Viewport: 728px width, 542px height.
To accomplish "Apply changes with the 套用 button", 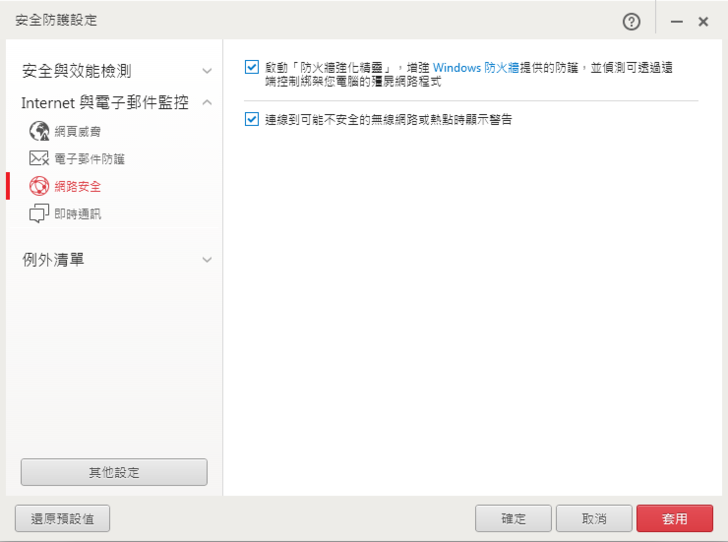I will coord(675,518).
